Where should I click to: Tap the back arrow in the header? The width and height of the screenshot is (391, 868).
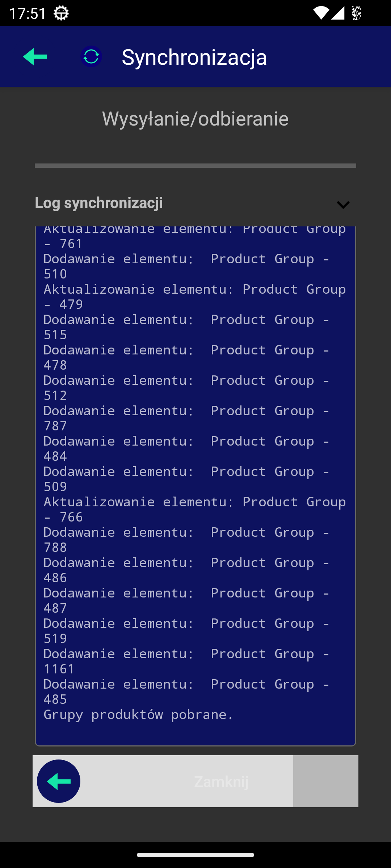click(x=35, y=57)
